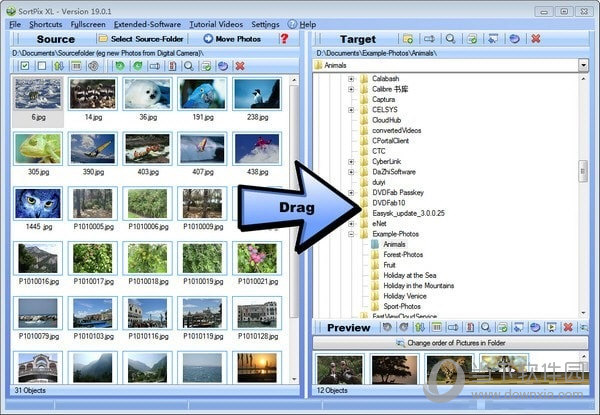The width and height of the screenshot is (600, 415).
Task: Click Select All checkmark icon in Source toolbar
Action: (25, 66)
